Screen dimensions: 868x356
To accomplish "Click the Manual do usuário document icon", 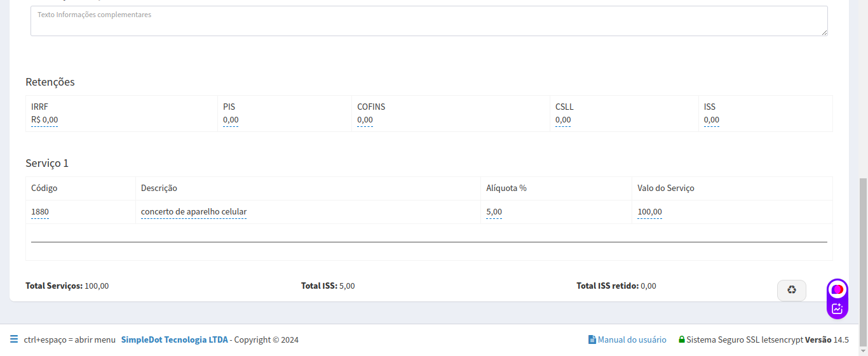I will [x=592, y=340].
